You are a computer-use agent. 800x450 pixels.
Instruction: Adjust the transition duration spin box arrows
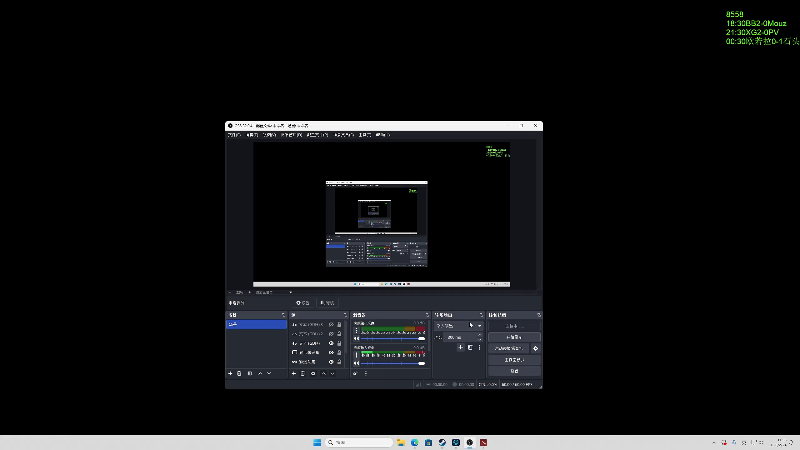tap(479, 337)
